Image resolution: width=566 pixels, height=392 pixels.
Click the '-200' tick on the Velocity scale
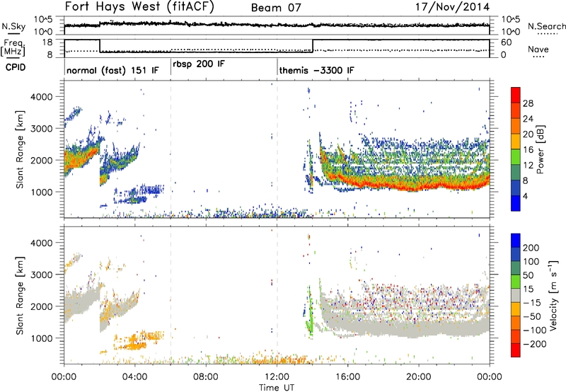pos(534,344)
